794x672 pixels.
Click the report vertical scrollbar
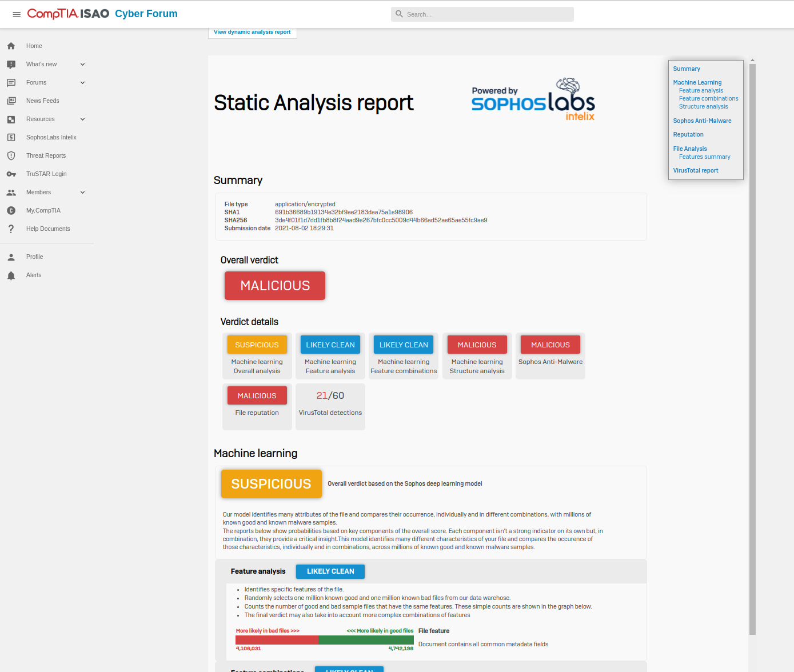coord(752,349)
